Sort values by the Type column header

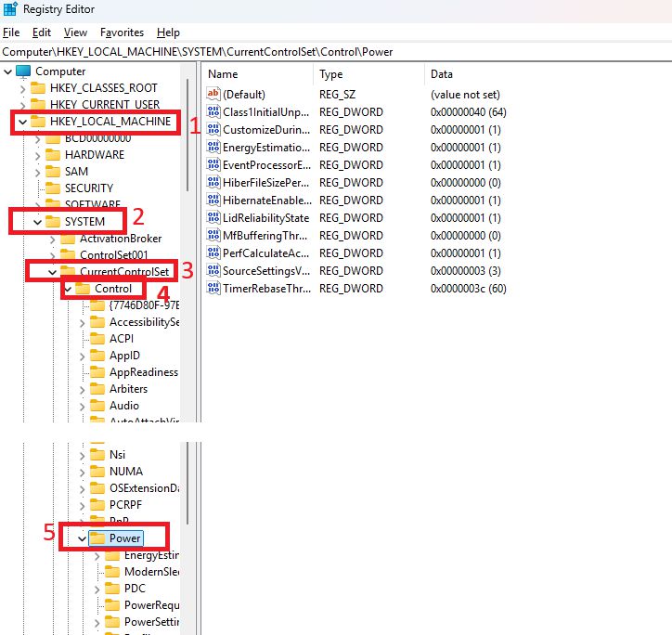coord(331,74)
